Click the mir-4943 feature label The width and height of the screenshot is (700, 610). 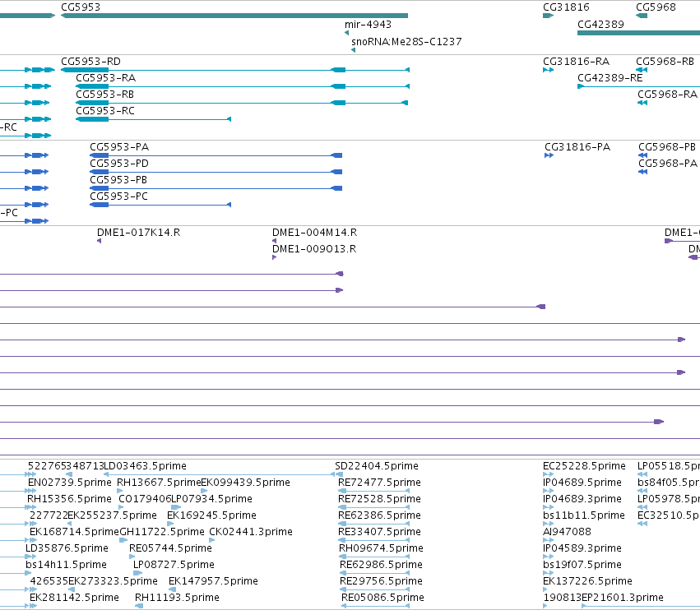pos(368,24)
